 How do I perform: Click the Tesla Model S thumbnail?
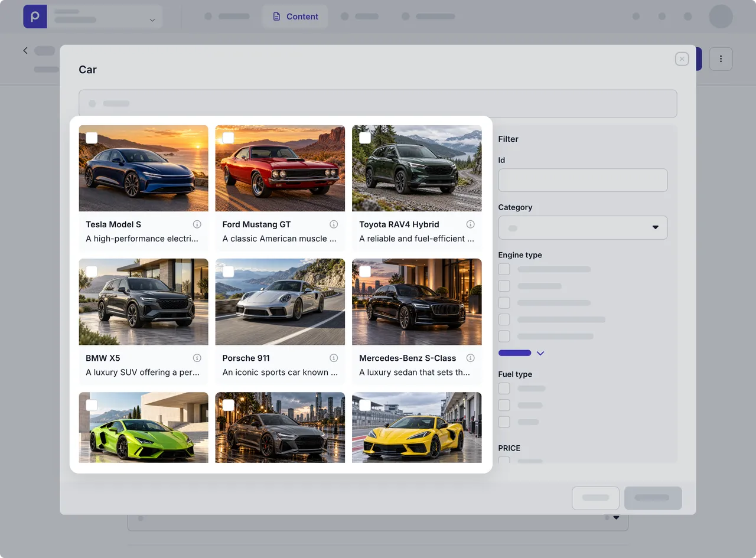[144, 168]
